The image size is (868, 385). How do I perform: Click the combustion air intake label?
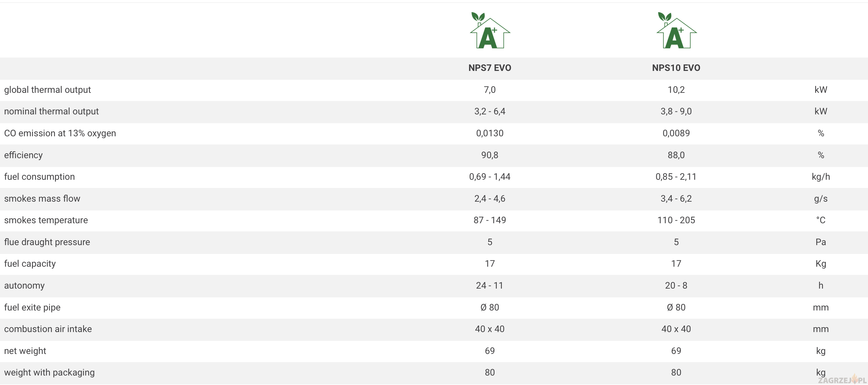pos(48,329)
